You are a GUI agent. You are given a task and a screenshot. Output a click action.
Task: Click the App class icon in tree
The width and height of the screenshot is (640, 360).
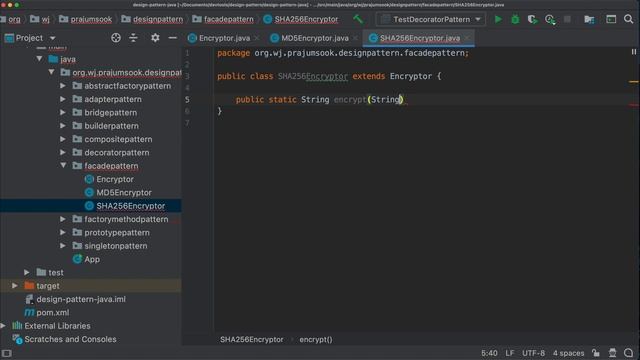(x=78, y=259)
